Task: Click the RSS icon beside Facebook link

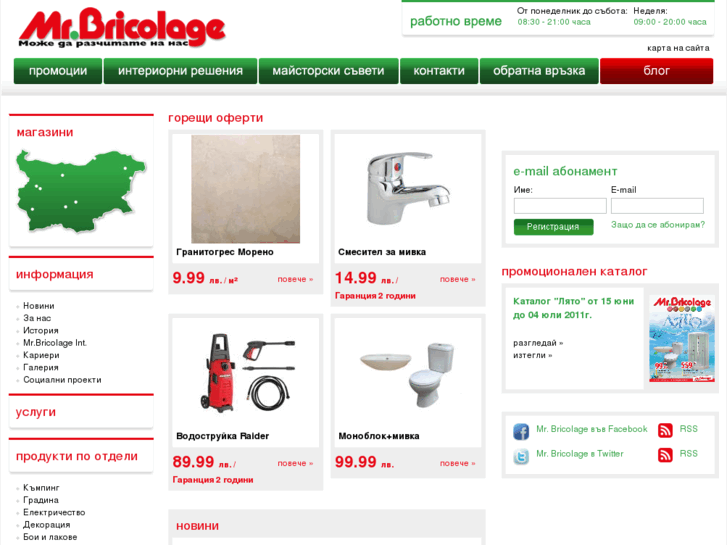Action: pyautogui.click(x=665, y=430)
